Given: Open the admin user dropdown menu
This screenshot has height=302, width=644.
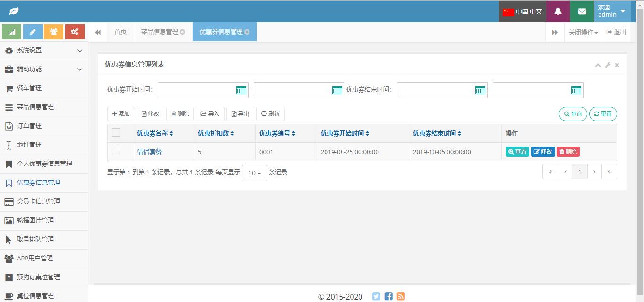Looking at the screenshot, I should 612,11.
